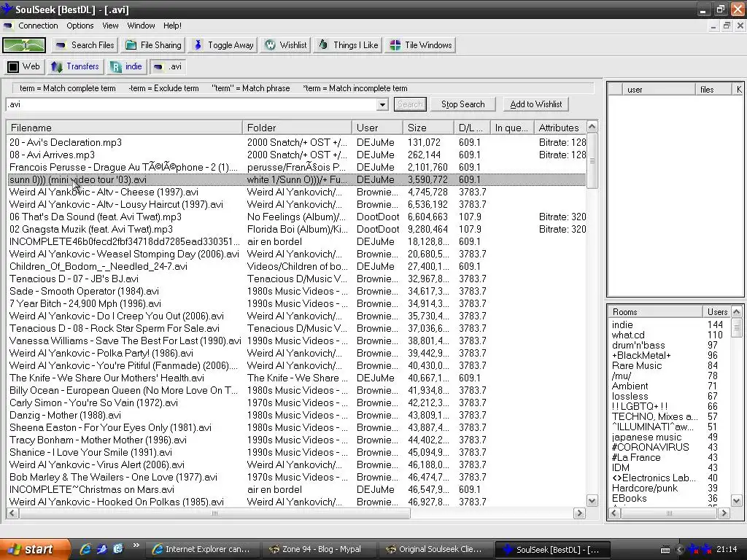Image resolution: width=747 pixels, height=560 pixels.
Task: Click the greyed-out Search button
Action: (410, 104)
